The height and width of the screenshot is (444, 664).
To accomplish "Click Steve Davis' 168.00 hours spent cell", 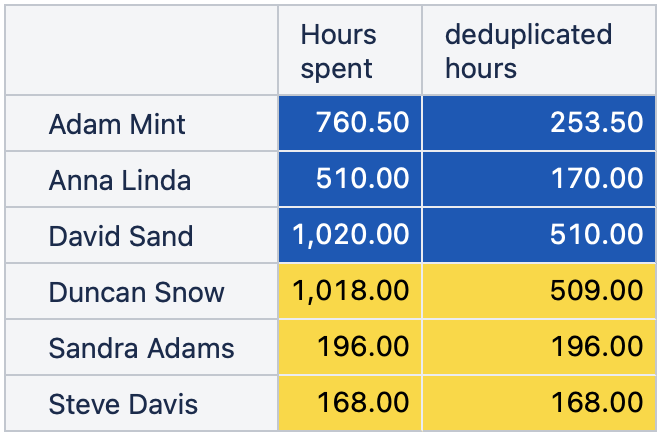I will 350,403.
